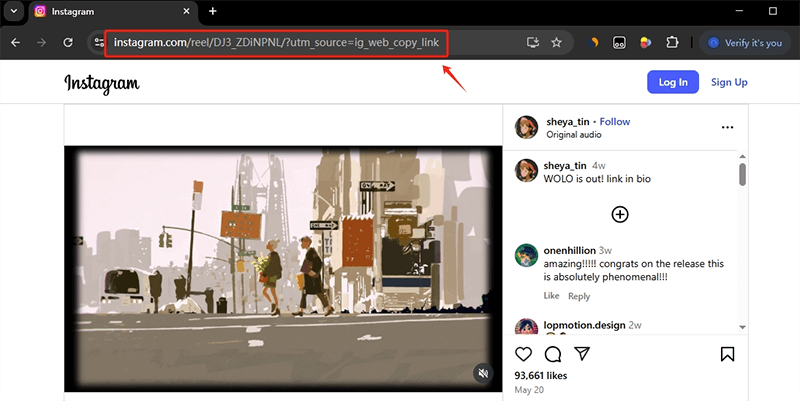
Task: Go back to the previous page
Action: coord(15,42)
